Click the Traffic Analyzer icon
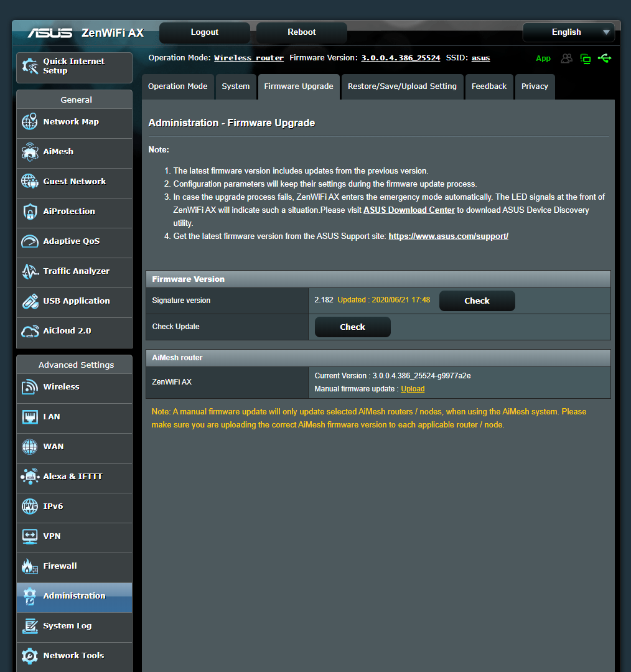The height and width of the screenshot is (672, 631). 30,271
